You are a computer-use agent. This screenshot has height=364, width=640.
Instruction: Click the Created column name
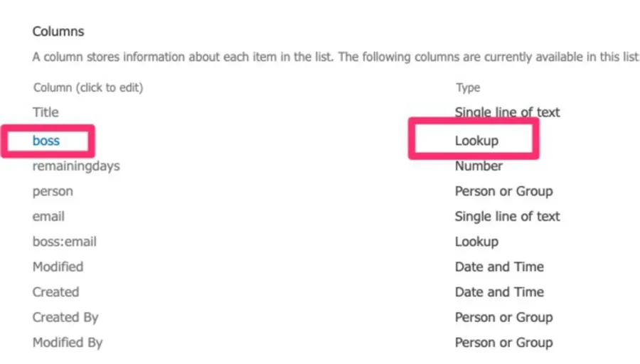(x=55, y=292)
